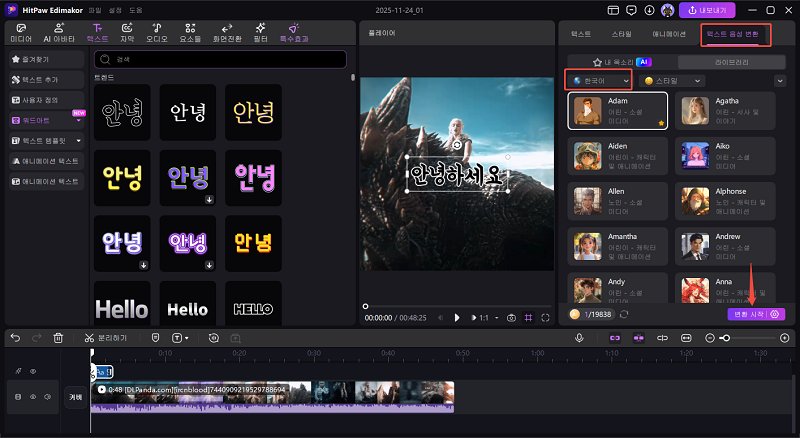
Task: Select the yellow 안녕 text style in first row
Action: [x=253, y=112]
